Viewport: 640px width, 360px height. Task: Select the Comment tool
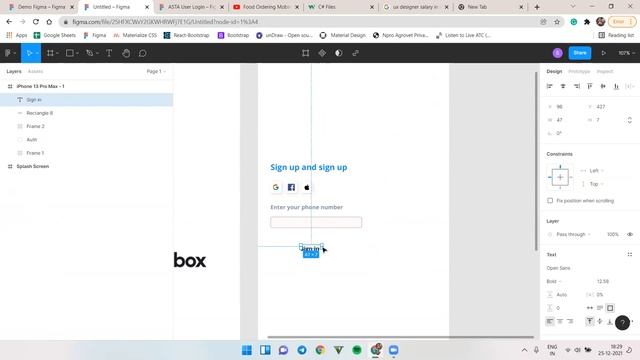pyautogui.click(x=142, y=53)
